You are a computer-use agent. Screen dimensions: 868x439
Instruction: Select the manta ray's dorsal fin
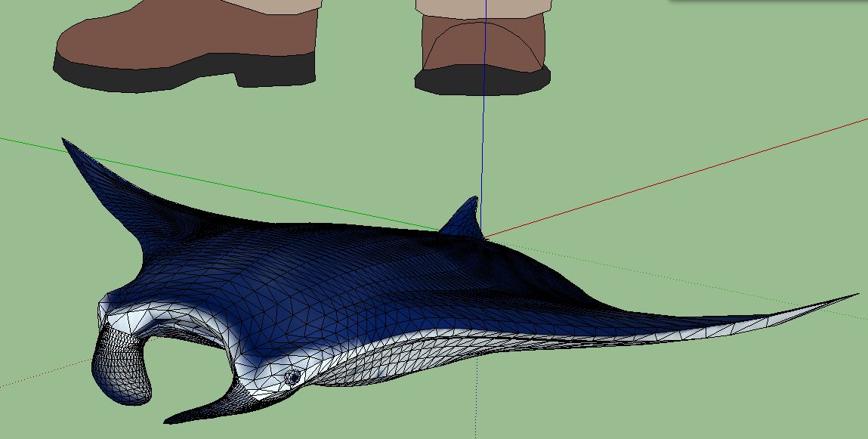[x=463, y=218]
